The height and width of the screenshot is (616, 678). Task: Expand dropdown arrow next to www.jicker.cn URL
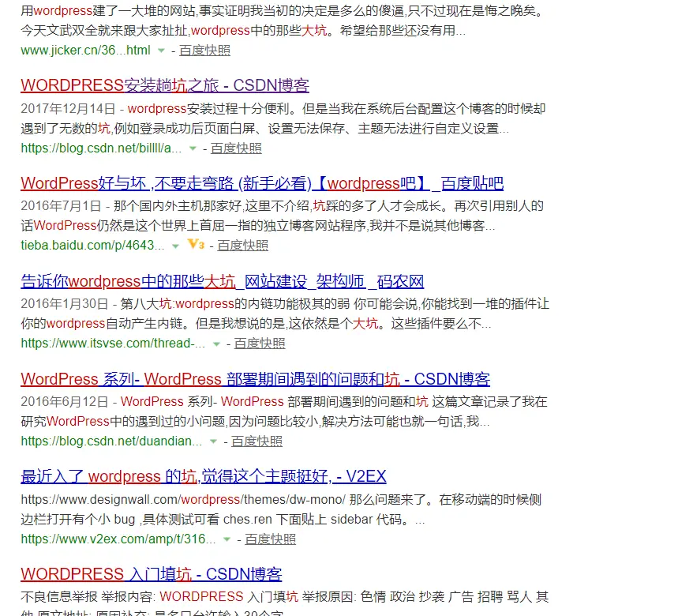[x=161, y=51]
